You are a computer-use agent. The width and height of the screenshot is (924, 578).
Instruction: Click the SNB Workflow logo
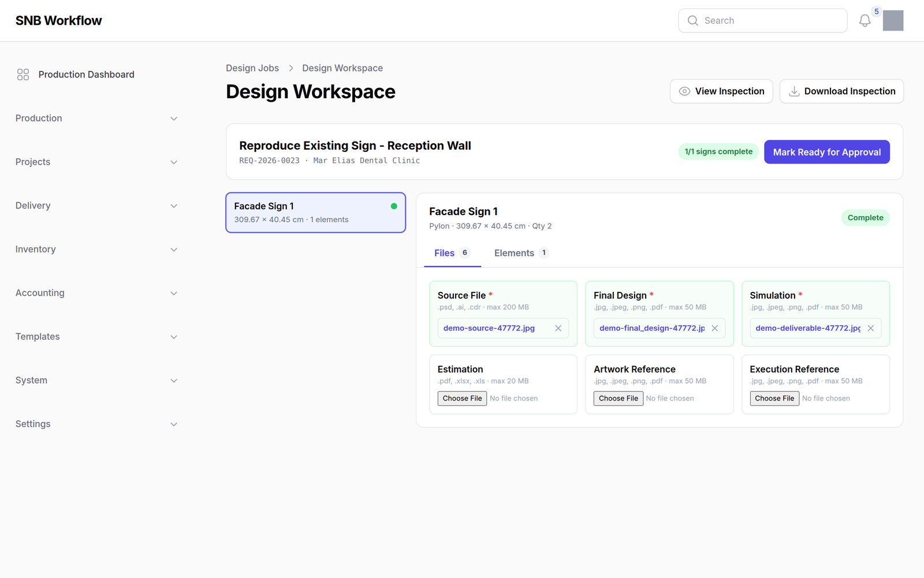[x=59, y=21]
